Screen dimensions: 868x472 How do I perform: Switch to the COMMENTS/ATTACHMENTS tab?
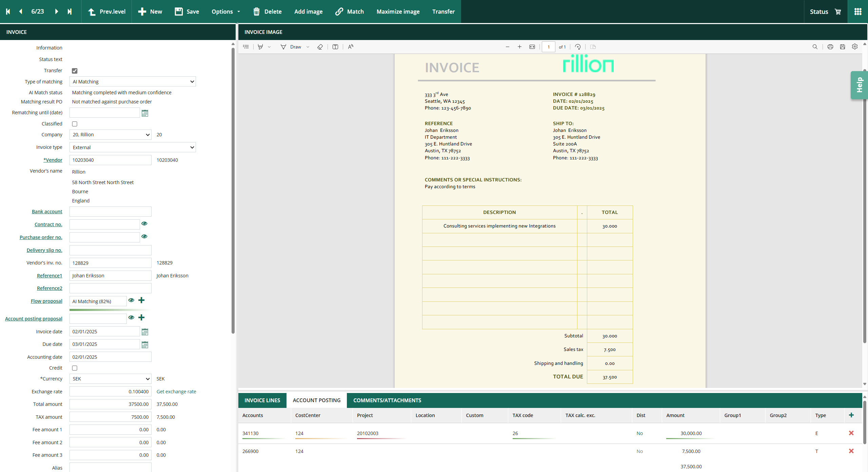[x=387, y=400]
